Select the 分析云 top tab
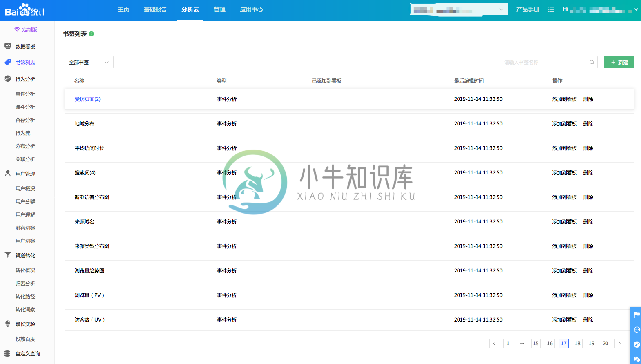The width and height of the screenshot is (641, 364). click(x=190, y=9)
